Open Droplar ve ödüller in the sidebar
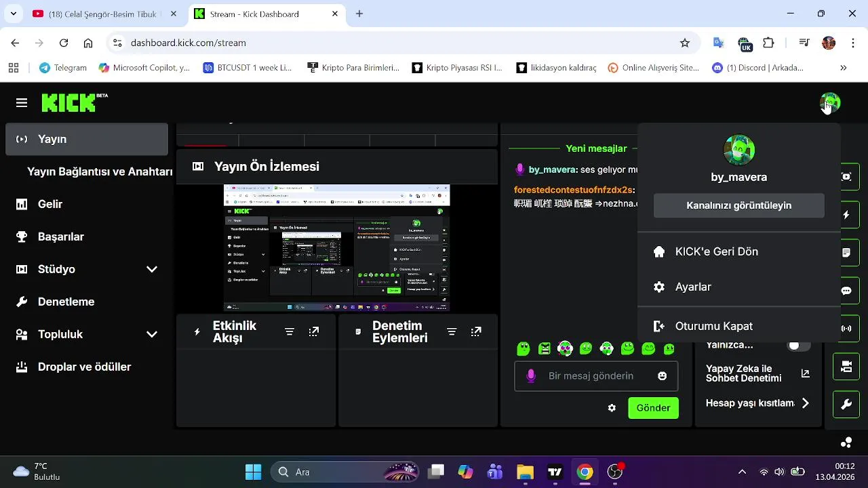This screenshot has height=488, width=868. 87,367
